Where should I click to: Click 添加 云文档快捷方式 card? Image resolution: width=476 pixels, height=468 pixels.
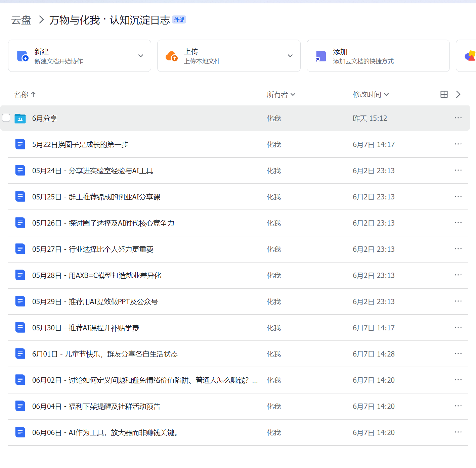click(x=378, y=56)
